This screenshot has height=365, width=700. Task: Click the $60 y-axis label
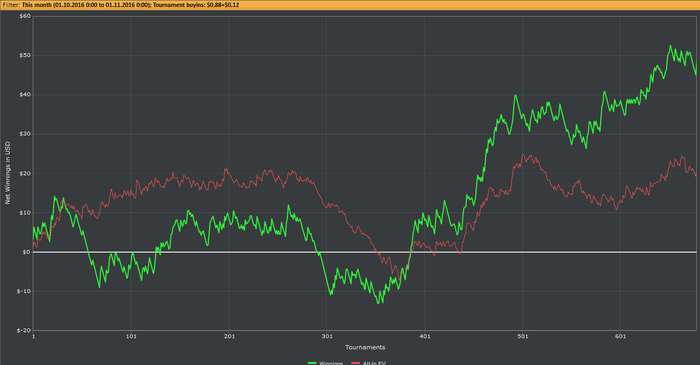point(25,16)
